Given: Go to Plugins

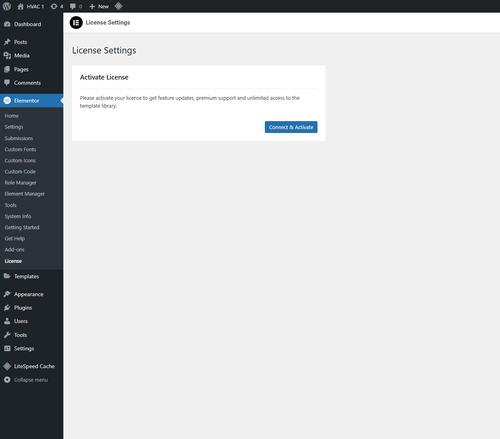Looking at the screenshot, I should tap(31, 308).
